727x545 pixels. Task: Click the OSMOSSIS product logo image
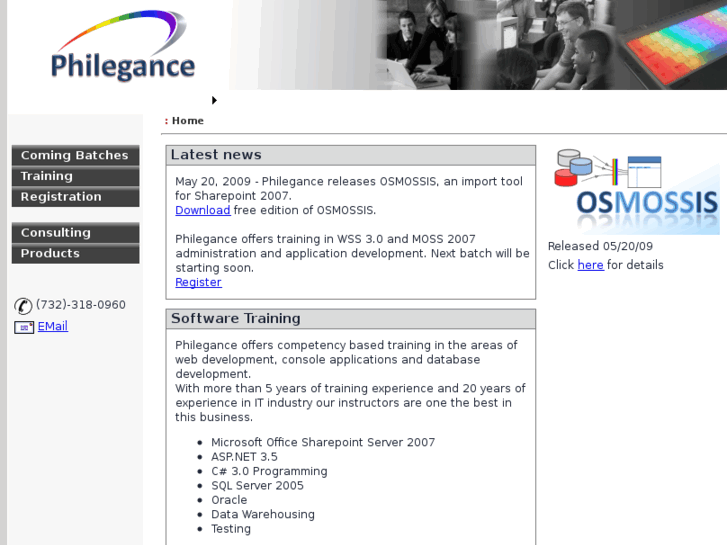636,191
